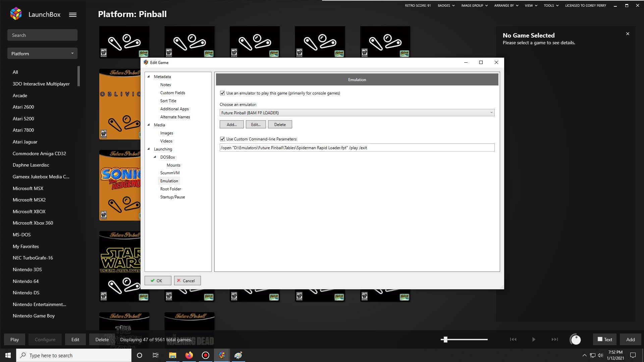The height and width of the screenshot is (362, 644).
Task: Select Custom Fields in the tree
Action: click(x=172, y=93)
